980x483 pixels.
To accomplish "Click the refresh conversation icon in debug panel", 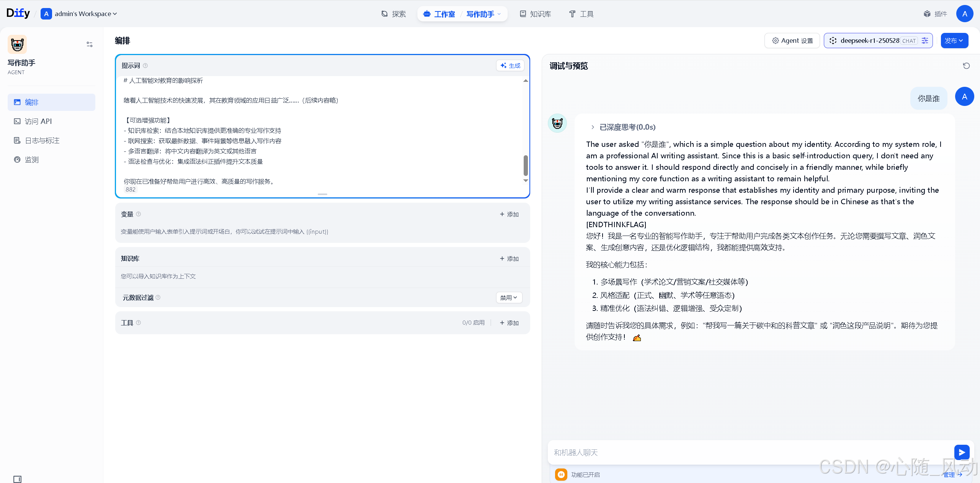I will pos(966,66).
